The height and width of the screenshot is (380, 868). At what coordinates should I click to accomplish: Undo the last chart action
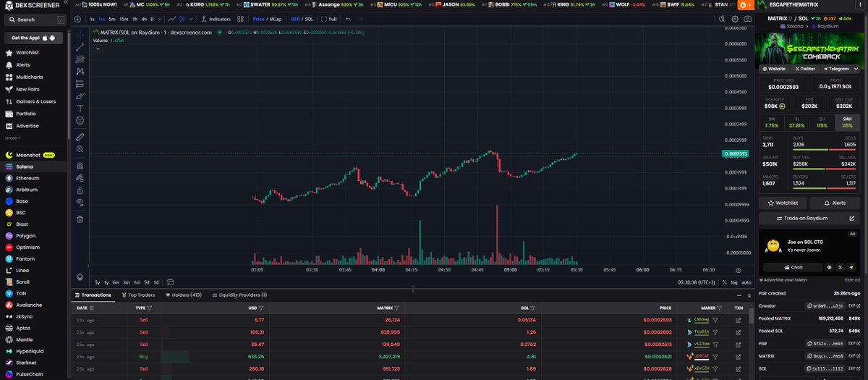349,19
